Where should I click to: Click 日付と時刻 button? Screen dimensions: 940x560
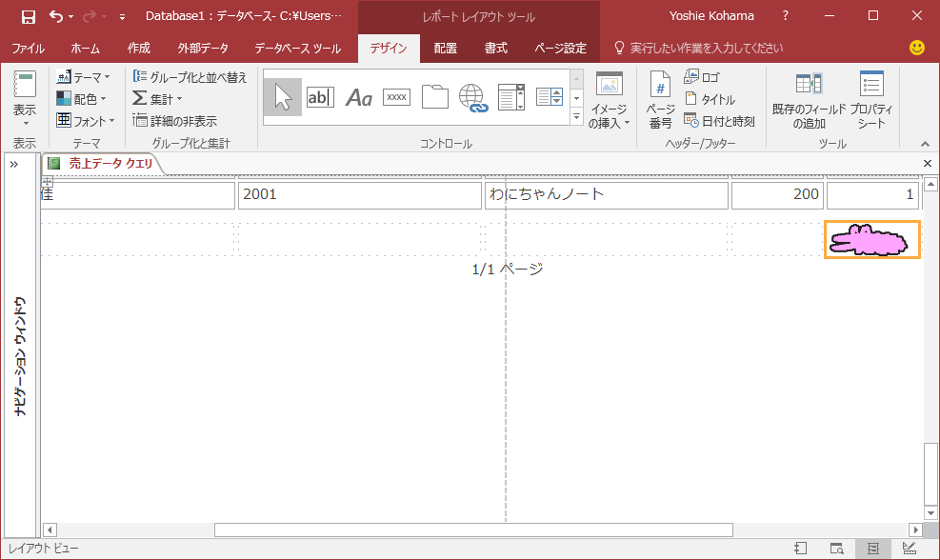719,121
